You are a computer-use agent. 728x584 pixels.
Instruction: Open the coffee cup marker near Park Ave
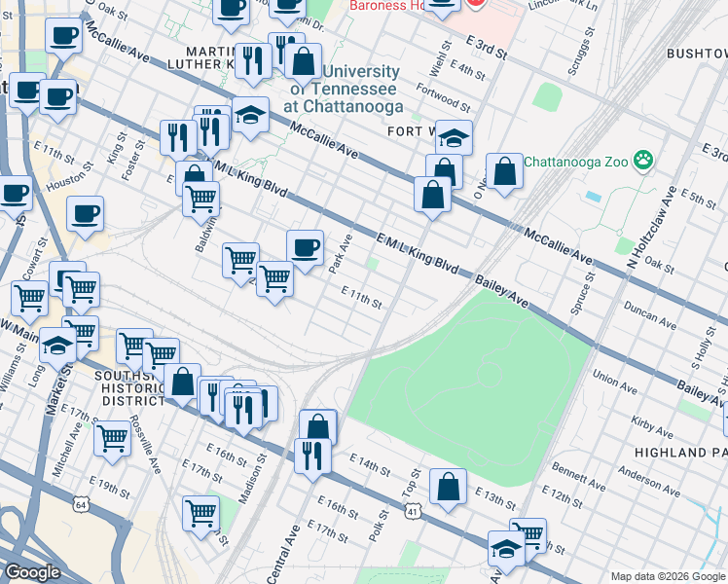point(305,251)
